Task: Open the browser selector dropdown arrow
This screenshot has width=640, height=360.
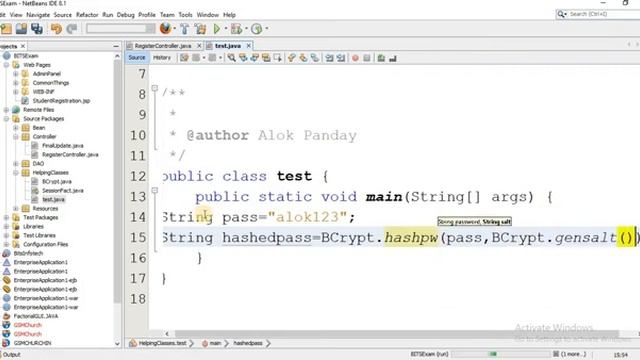Action: pos(175,29)
